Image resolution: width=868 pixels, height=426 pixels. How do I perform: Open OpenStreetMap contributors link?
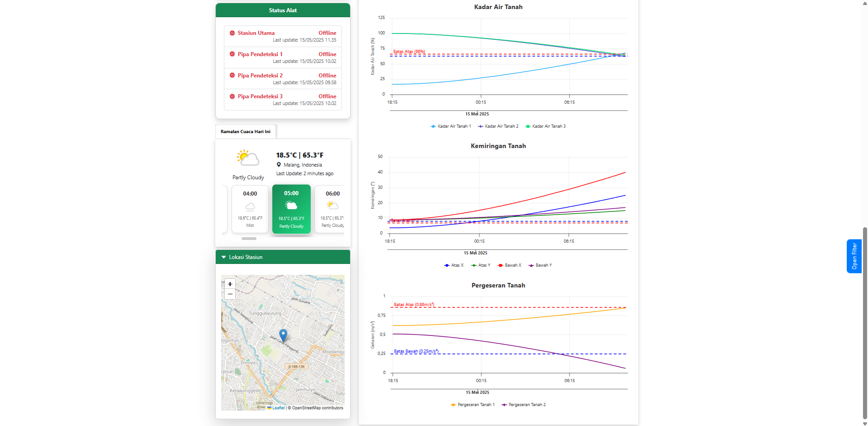317,408
